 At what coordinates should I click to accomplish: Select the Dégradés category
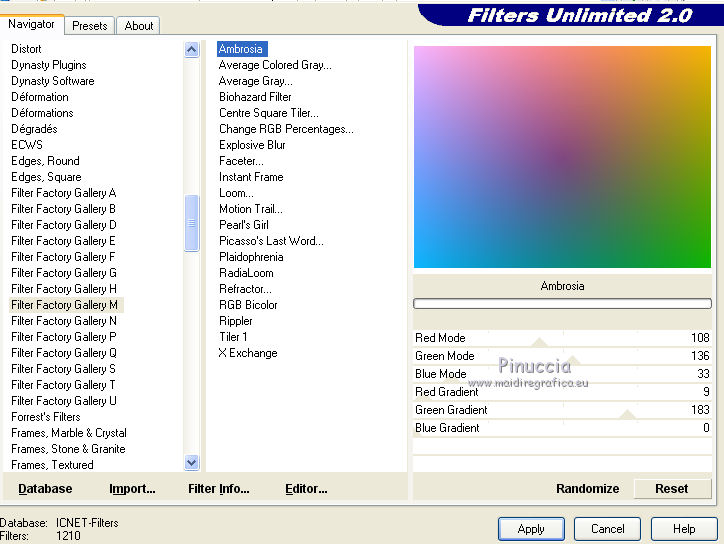pyautogui.click(x=34, y=129)
